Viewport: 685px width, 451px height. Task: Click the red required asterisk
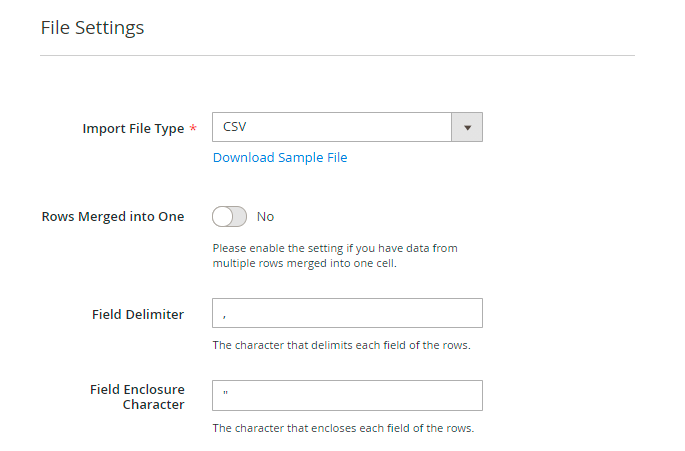[x=193, y=129]
